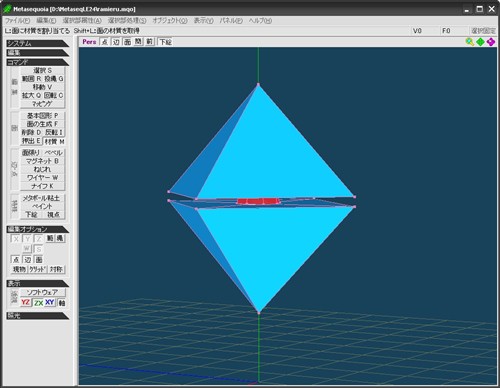Open the マッピング mapping command
Image resolution: width=500 pixels, height=388 pixels.
[42, 104]
